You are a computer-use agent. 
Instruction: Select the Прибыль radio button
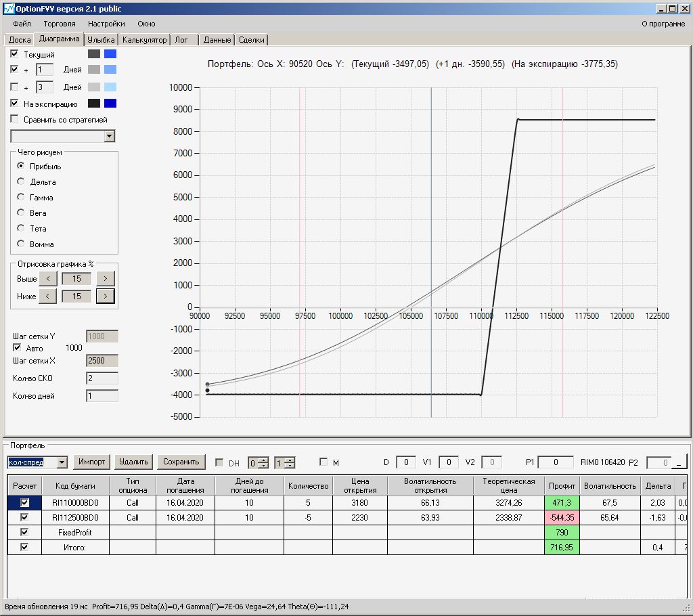coord(21,166)
